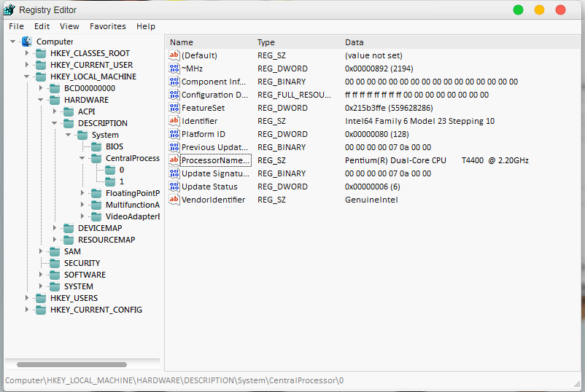Viewport: 585px width, 392px height.
Task: Expand the HKEY_CURRENT_USER node
Action: pos(26,65)
